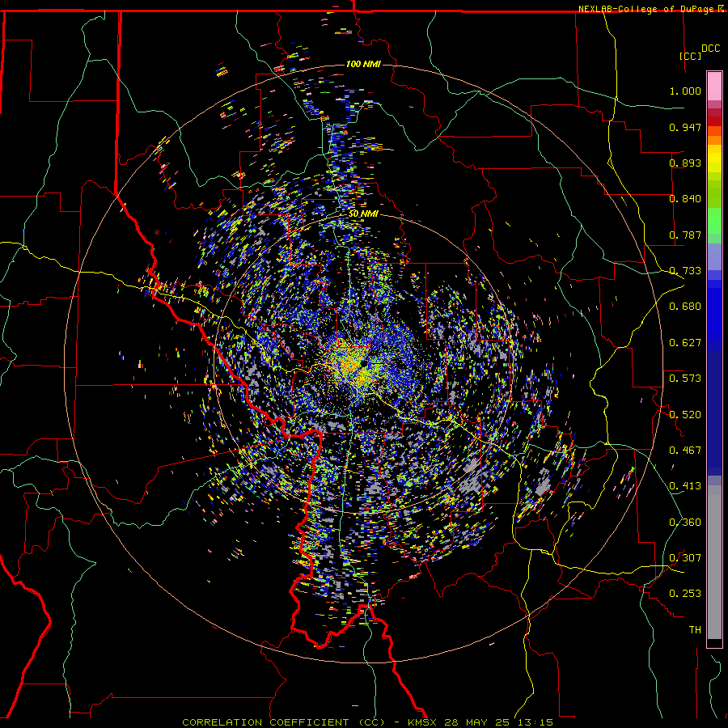Click the 0.253 scale value

[x=685, y=594]
